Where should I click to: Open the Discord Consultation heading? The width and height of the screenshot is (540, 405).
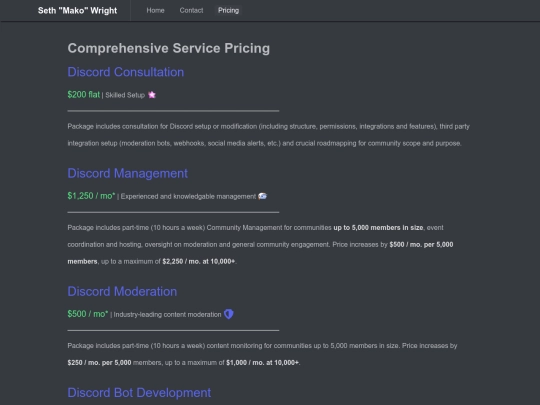click(126, 72)
